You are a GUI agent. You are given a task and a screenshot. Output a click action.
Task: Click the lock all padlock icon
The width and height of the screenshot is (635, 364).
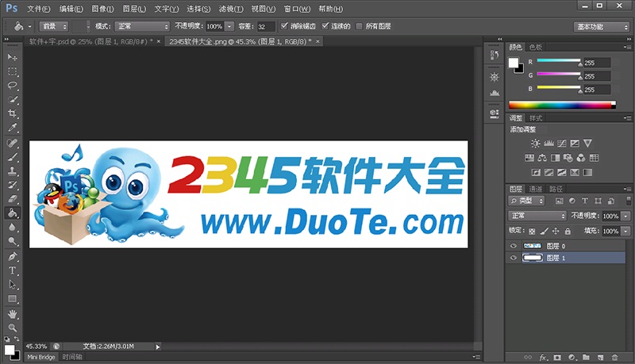coord(568,231)
